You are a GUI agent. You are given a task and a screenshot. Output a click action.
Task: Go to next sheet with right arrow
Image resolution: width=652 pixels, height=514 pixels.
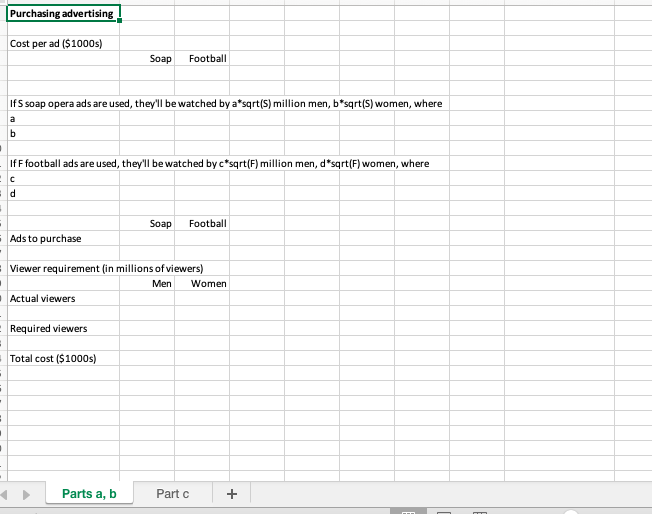[x=26, y=494]
